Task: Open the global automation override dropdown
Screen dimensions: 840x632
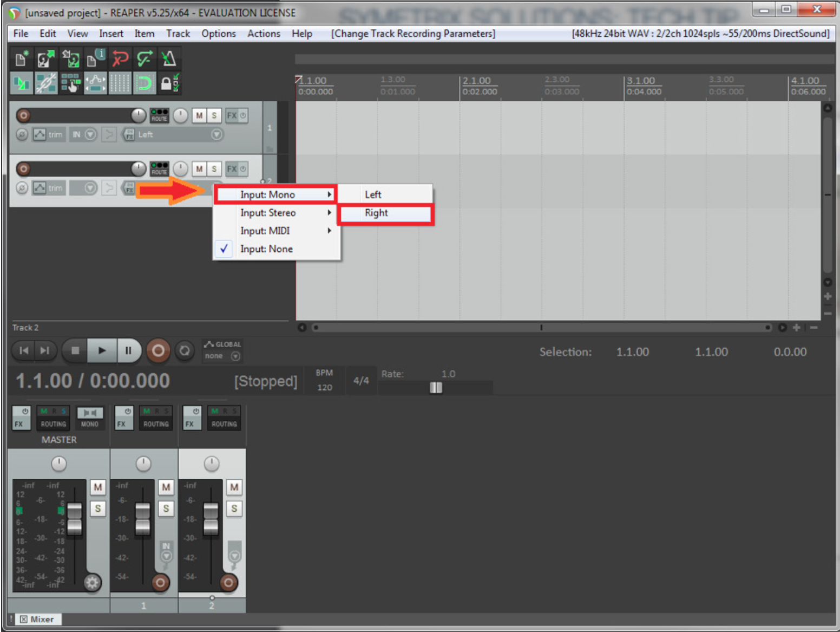Action: tap(235, 356)
